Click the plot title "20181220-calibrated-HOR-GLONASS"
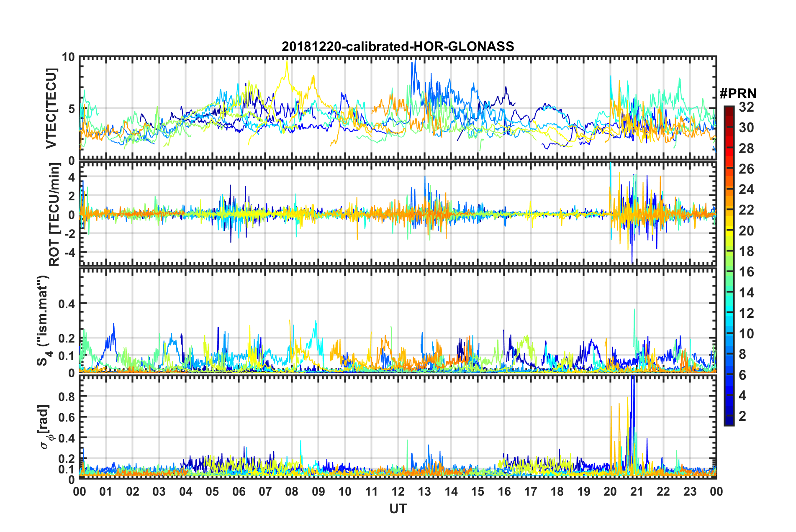The width and height of the screenshot is (796, 532). coord(398,46)
